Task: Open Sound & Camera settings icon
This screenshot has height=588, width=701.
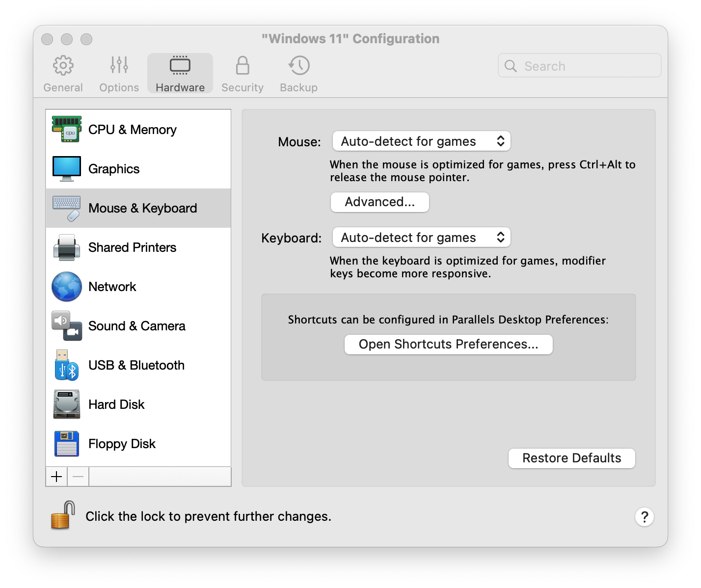Action: (x=67, y=326)
